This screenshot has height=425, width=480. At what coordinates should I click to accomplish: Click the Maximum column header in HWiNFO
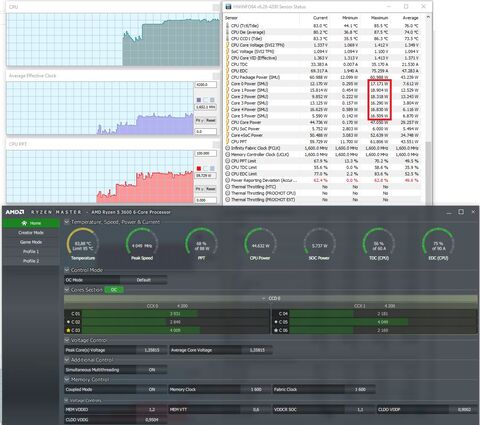(379, 18)
